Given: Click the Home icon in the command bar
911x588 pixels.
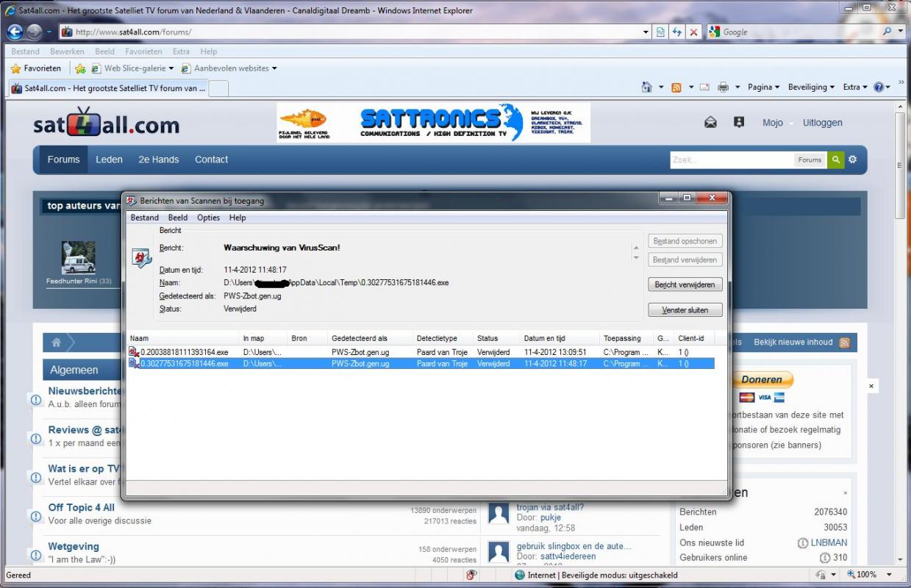Looking at the screenshot, I should tap(646, 87).
